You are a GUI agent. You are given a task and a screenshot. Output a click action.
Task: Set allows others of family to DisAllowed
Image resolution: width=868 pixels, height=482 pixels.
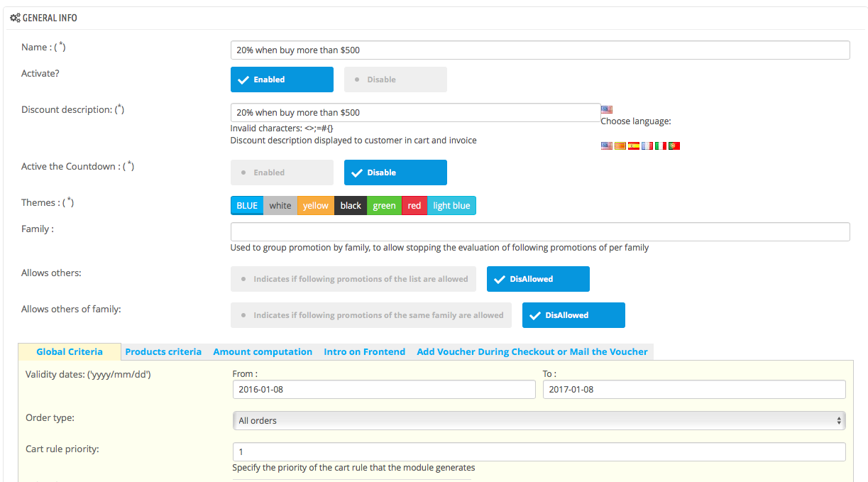pos(573,314)
